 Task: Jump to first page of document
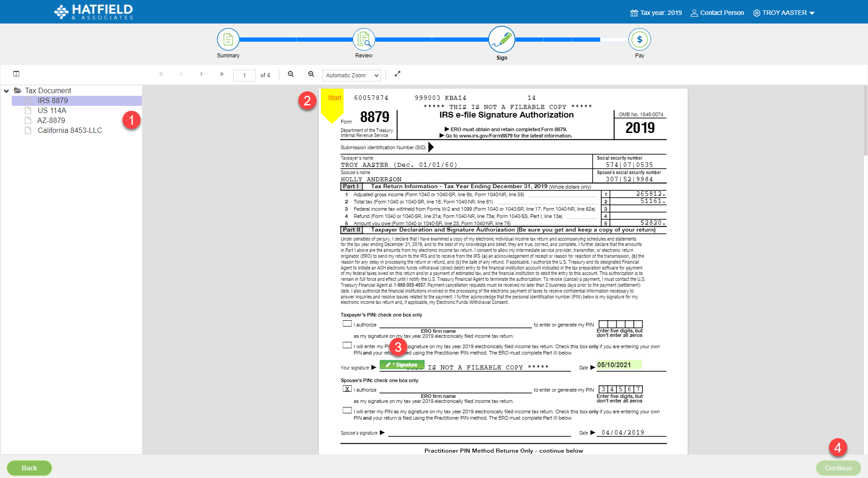tap(161, 74)
